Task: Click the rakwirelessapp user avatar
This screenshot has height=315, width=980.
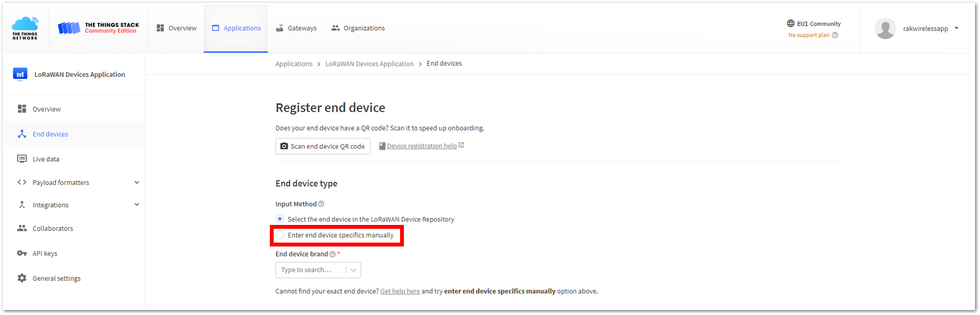Action: tap(885, 29)
